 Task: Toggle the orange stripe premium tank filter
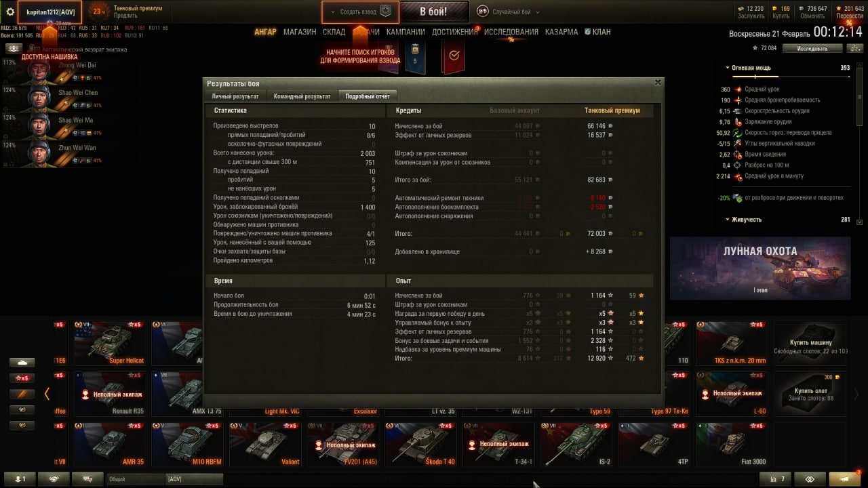[22, 394]
